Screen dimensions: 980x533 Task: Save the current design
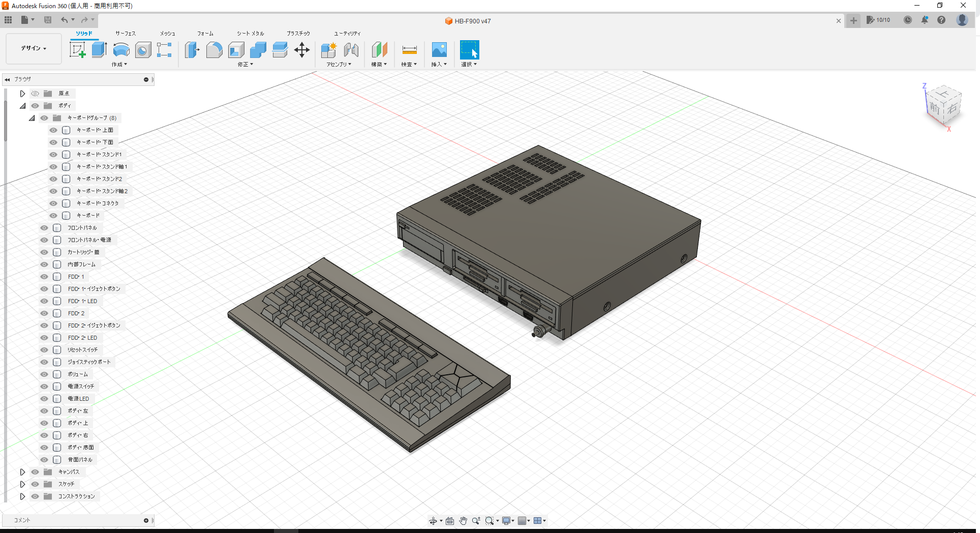(x=48, y=19)
